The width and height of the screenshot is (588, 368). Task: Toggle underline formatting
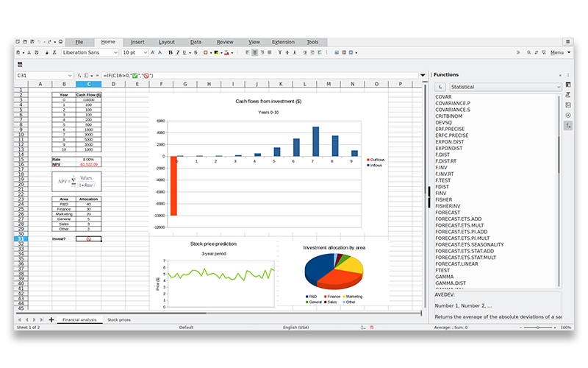[x=184, y=53]
